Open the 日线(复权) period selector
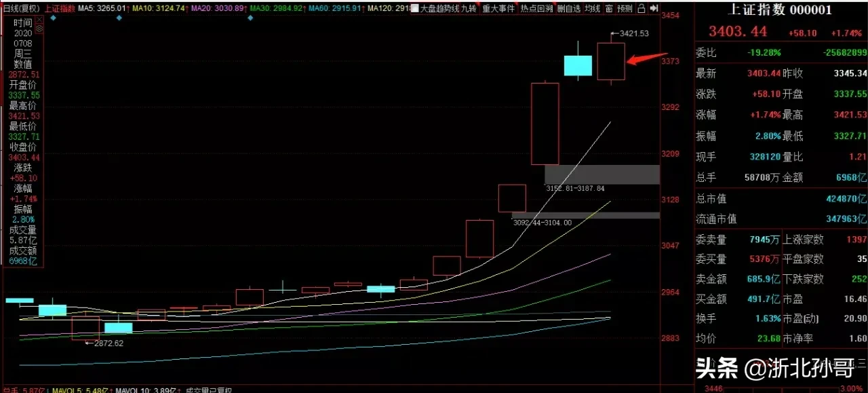 20,9
